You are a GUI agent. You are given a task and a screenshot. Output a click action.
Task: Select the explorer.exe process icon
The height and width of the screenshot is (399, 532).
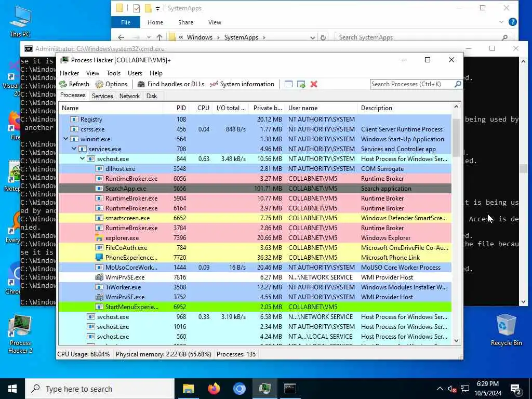pyautogui.click(x=99, y=238)
